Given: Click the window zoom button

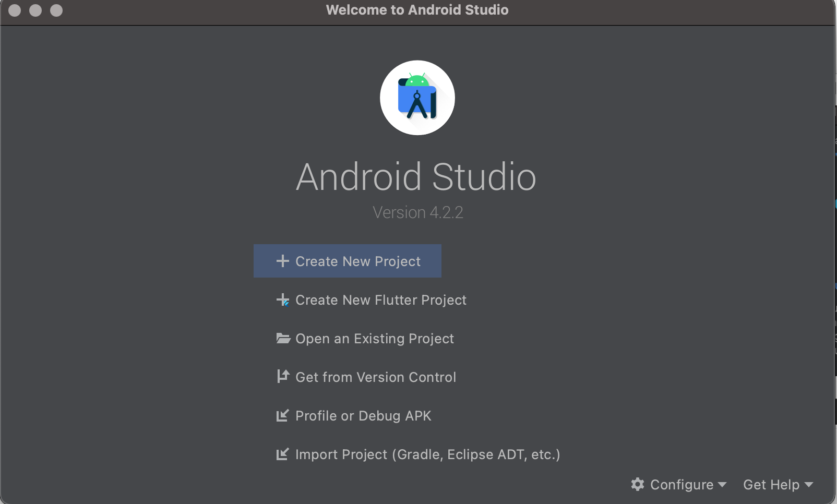Looking at the screenshot, I should (x=56, y=10).
